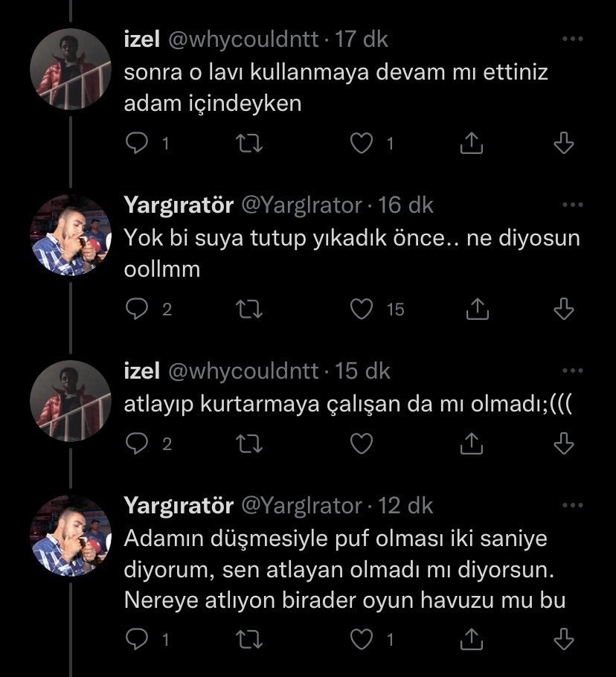The height and width of the screenshot is (677, 616).
Task: Open the 12 dk timestamp on Yargıratör's tweet
Action: coord(405,506)
